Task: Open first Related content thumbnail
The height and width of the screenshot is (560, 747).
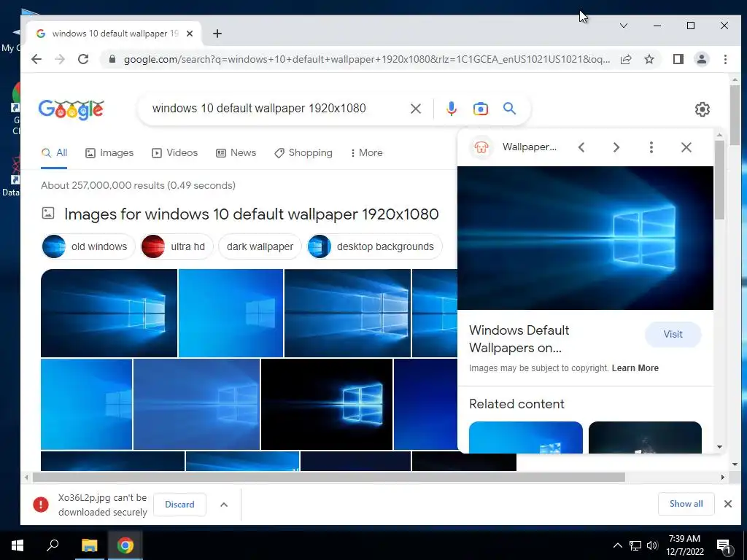Action: click(x=525, y=437)
